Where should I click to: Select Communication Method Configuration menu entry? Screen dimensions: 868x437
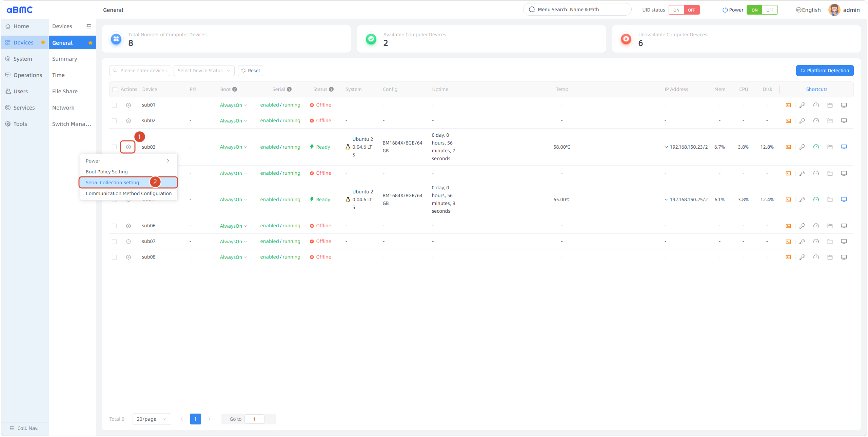tap(129, 193)
